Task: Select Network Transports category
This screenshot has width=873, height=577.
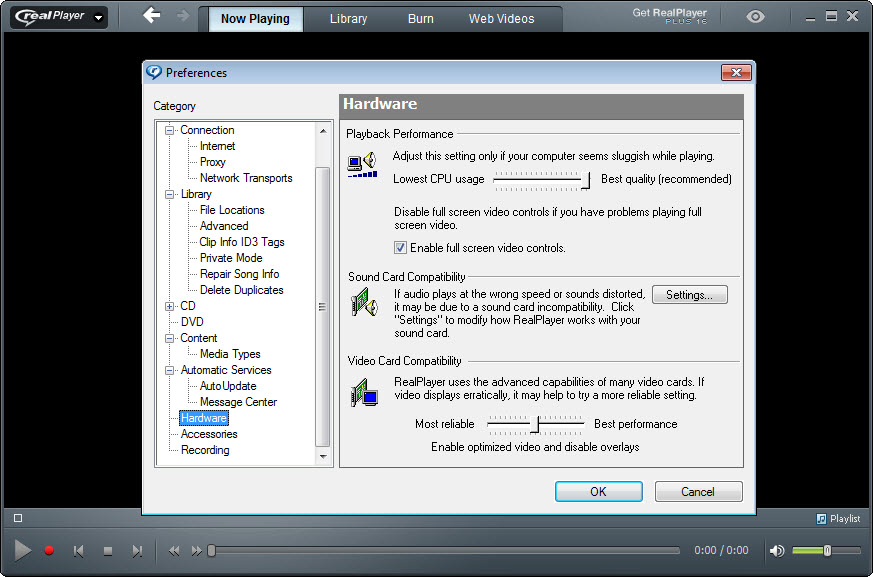Action: (246, 178)
